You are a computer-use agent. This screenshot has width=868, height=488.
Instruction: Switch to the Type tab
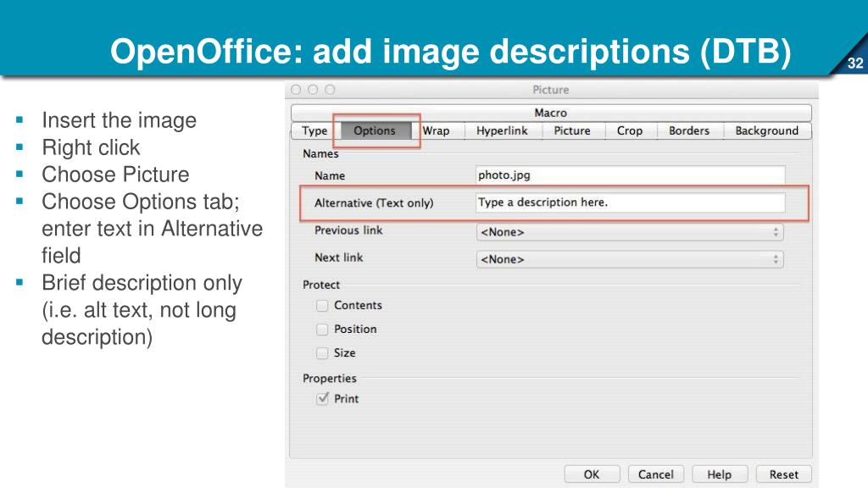314,131
